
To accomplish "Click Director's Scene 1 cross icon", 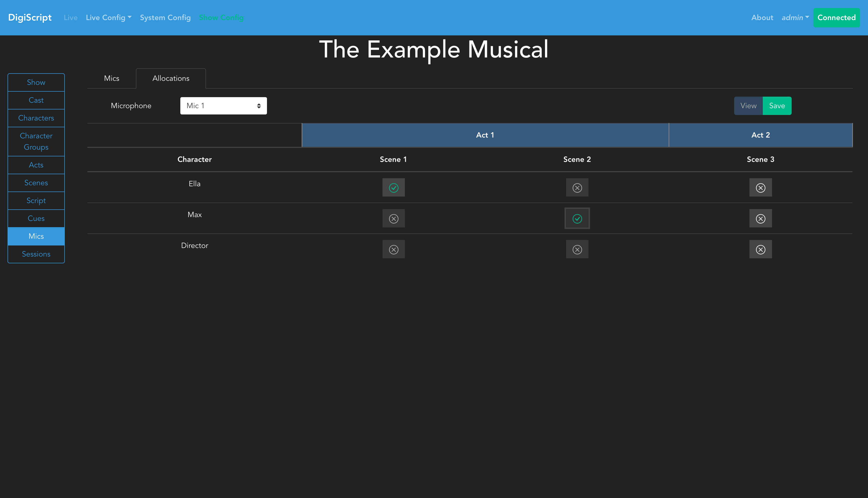I will (x=394, y=249).
